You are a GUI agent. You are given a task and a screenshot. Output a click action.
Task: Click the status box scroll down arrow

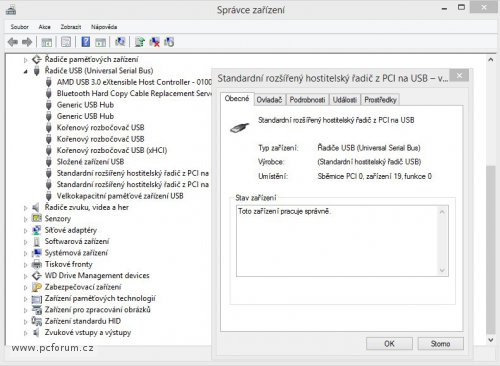[442, 270]
